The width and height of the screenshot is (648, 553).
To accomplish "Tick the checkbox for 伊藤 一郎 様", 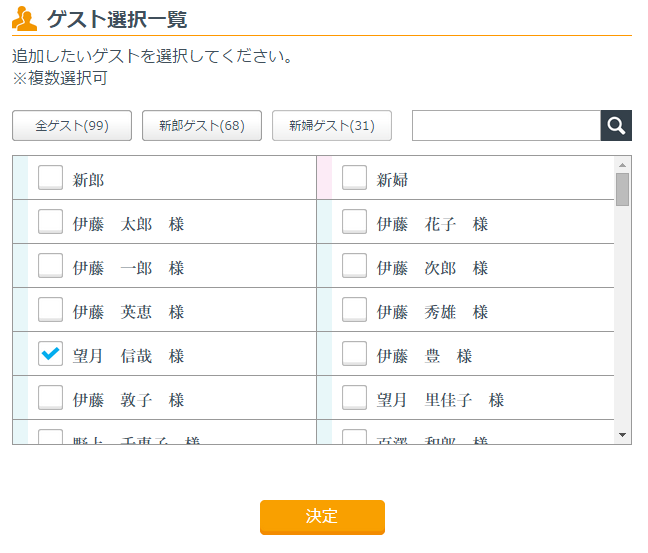I will [x=50, y=266].
